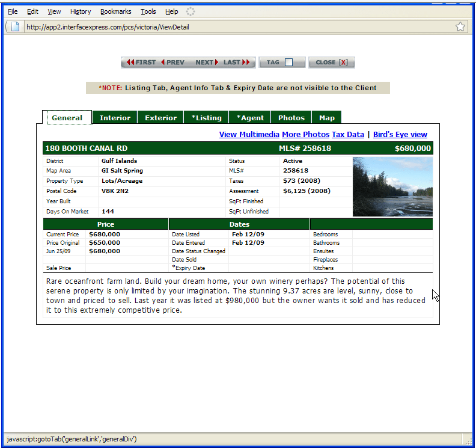Image resolution: width=476 pixels, height=448 pixels.
Task: Click the Dates section header
Action: coord(239,224)
